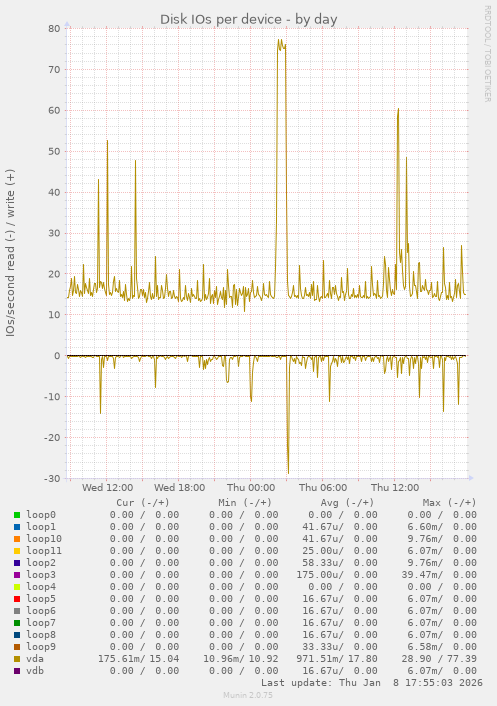
Task: Click the graph title 'Disk IOs per device - by day'
Action: point(248,19)
